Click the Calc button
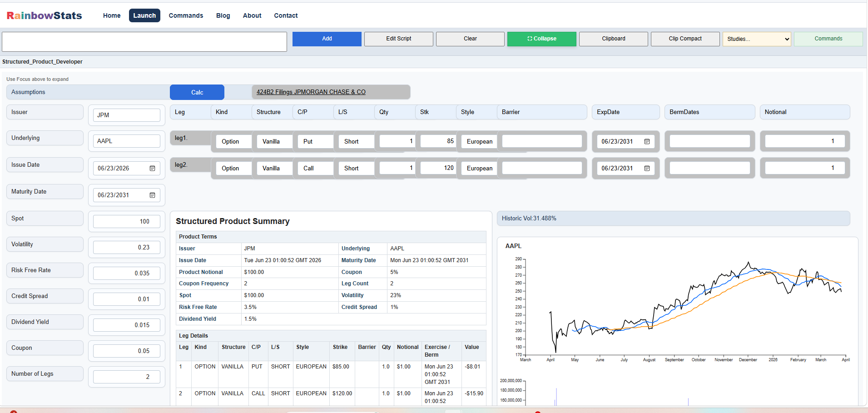Viewport: 868px width, 413px height. point(197,92)
